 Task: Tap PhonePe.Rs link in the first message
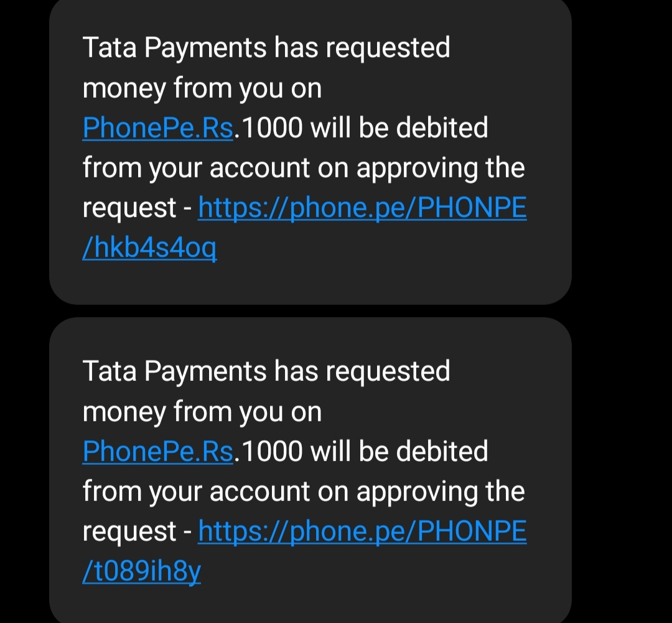coord(158,128)
